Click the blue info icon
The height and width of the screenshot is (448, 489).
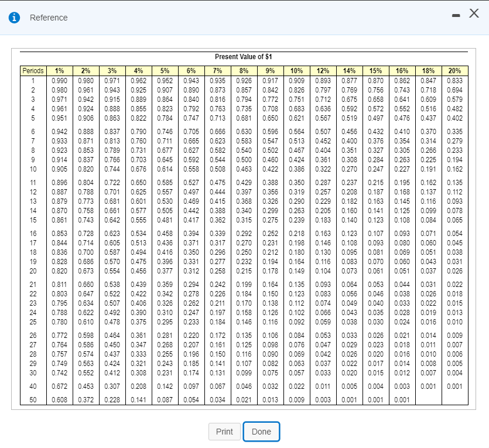click(x=14, y=18)
